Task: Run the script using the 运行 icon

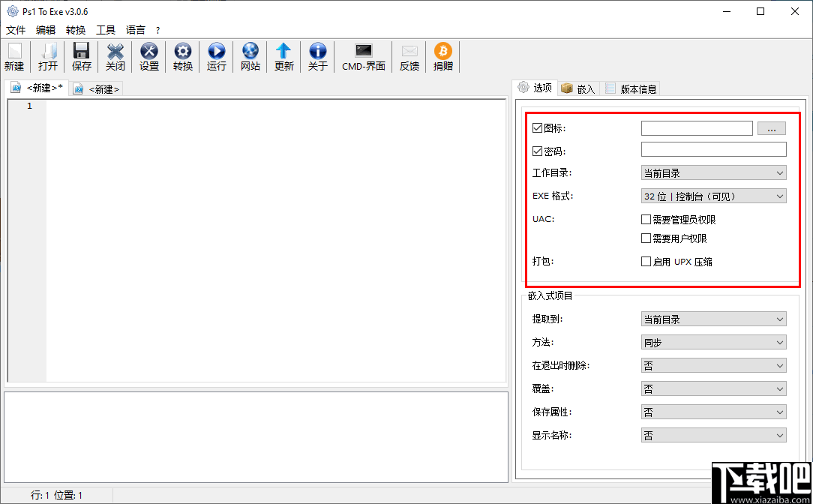Action: pyautogui.click(x=216, y=56)
